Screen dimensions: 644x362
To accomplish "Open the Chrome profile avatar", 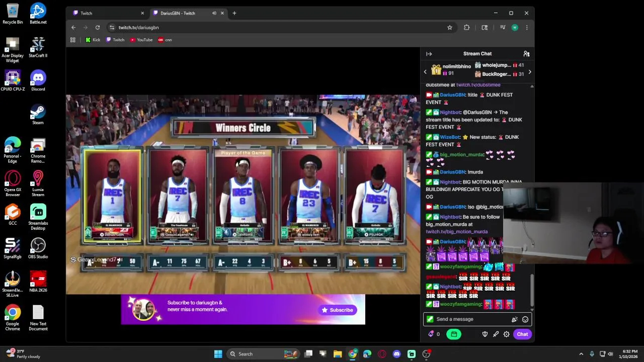I will click(515, 28).
